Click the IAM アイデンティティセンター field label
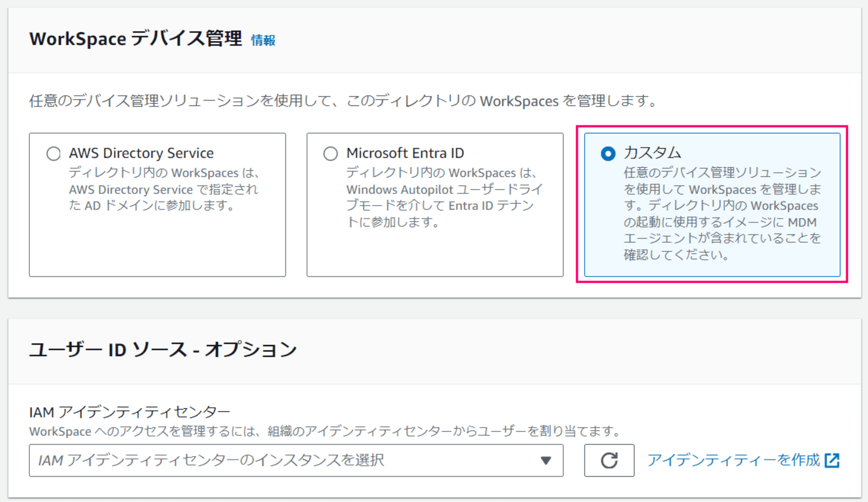 click(130, 412)
